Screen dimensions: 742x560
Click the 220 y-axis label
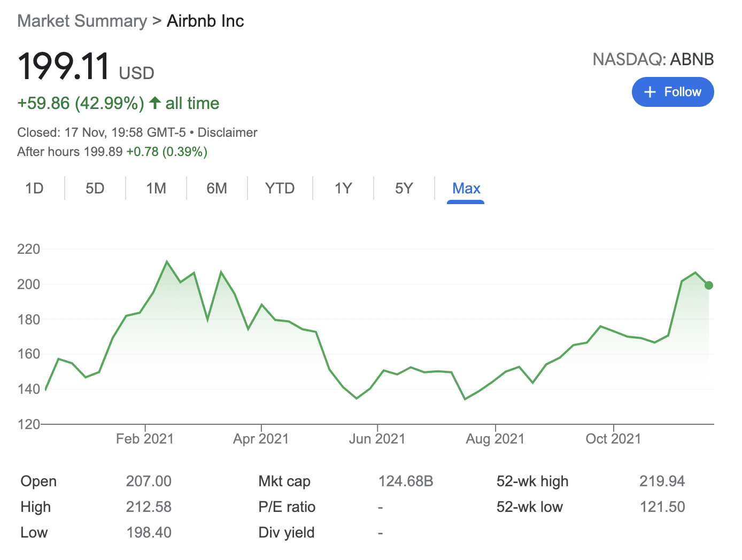point(29,249)
